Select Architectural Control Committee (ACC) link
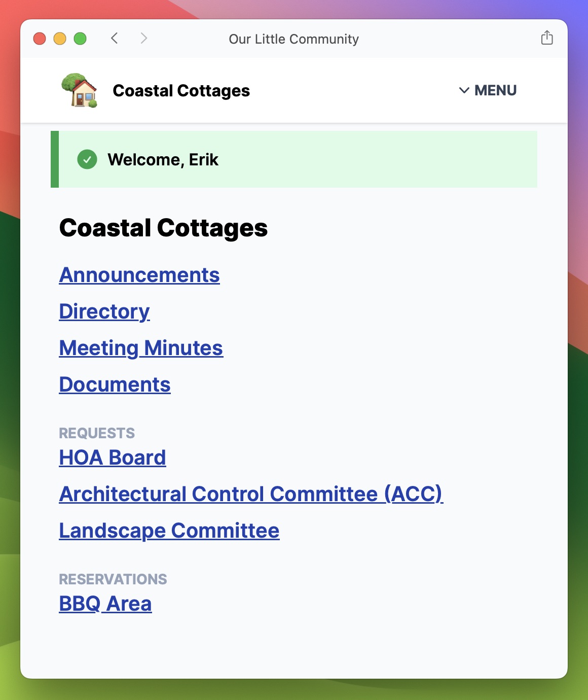 [251, 494]
